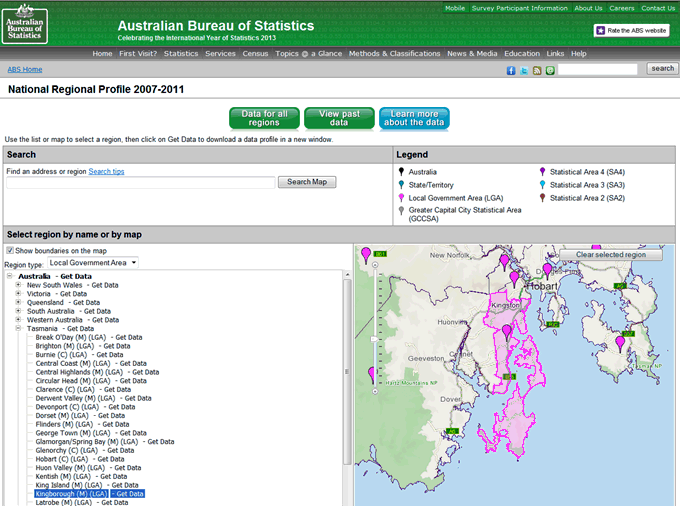Toggle Show boundaries on the map checkbox
The image size is (680, 506).
[11, 250]
